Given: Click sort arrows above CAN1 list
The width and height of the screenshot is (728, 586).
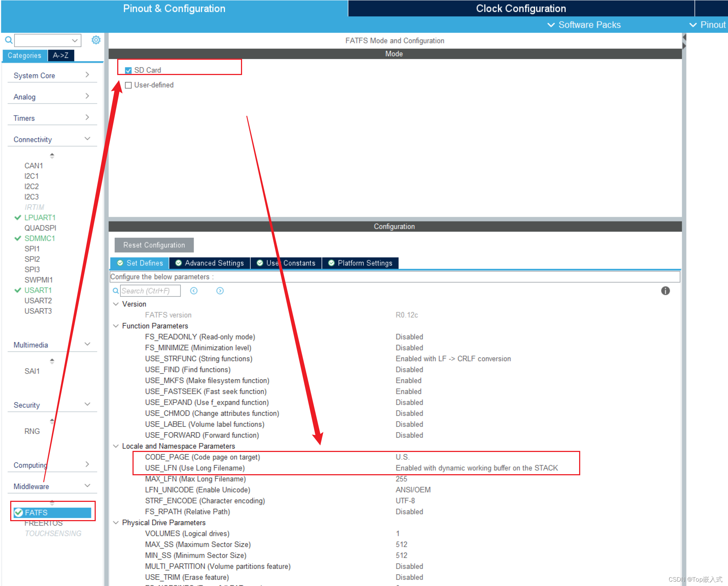Looking at the screenshot, I should [52, 156].
